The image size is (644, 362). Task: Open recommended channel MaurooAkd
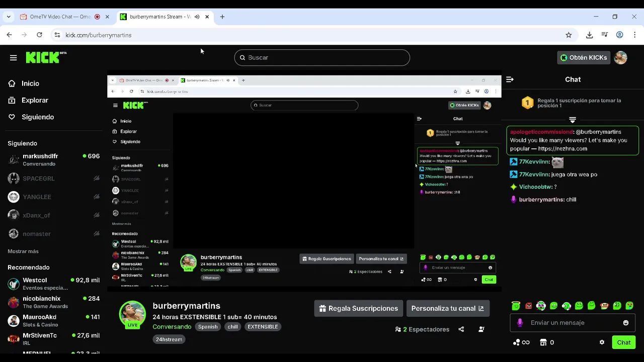53,321
